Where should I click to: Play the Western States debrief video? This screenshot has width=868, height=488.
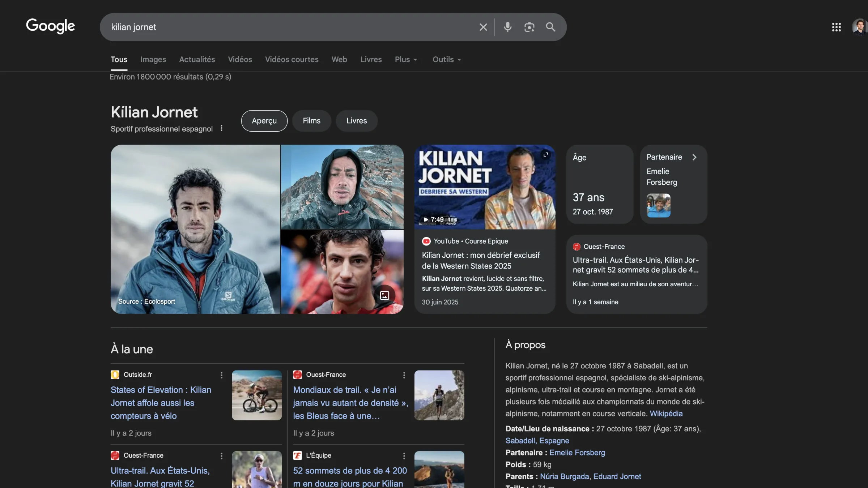point(484,187)
